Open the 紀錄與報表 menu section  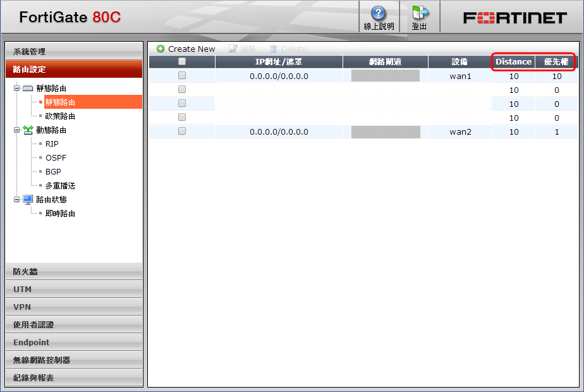click(74, 377)
